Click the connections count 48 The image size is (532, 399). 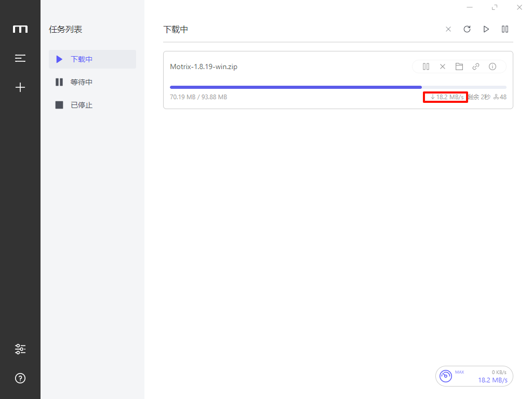(500, 97)
